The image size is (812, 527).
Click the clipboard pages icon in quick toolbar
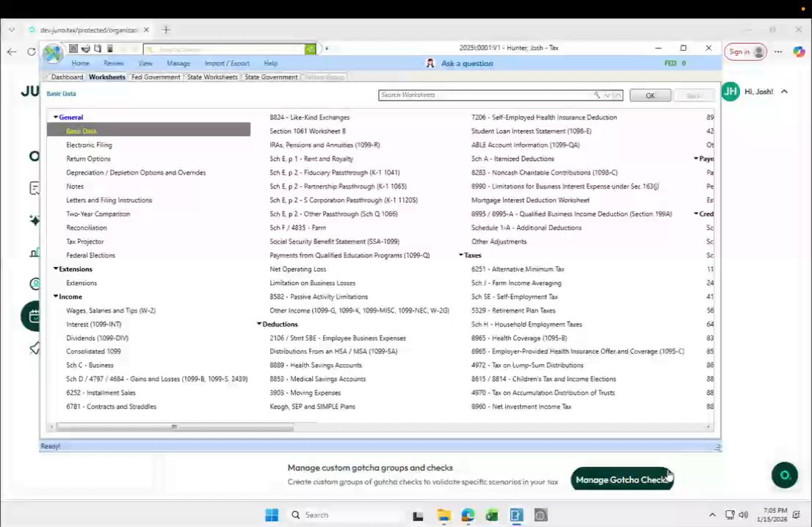(98, 48)
